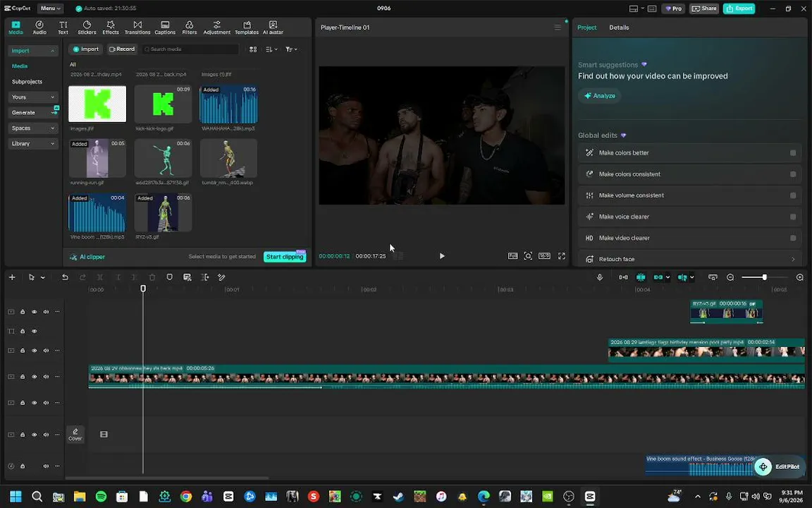Expand the Library dropdown in sidebar

(x=32, y=144)
